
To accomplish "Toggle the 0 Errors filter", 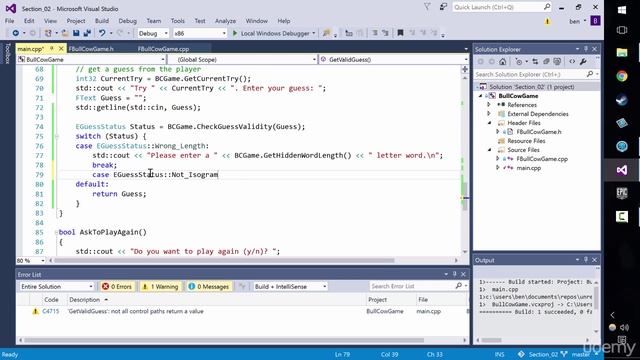I will coord(117,287).
